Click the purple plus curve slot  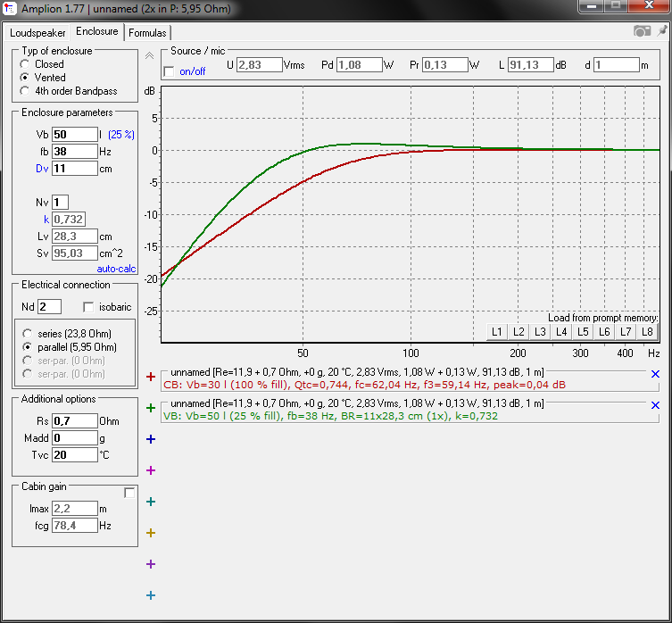[151, 564]
